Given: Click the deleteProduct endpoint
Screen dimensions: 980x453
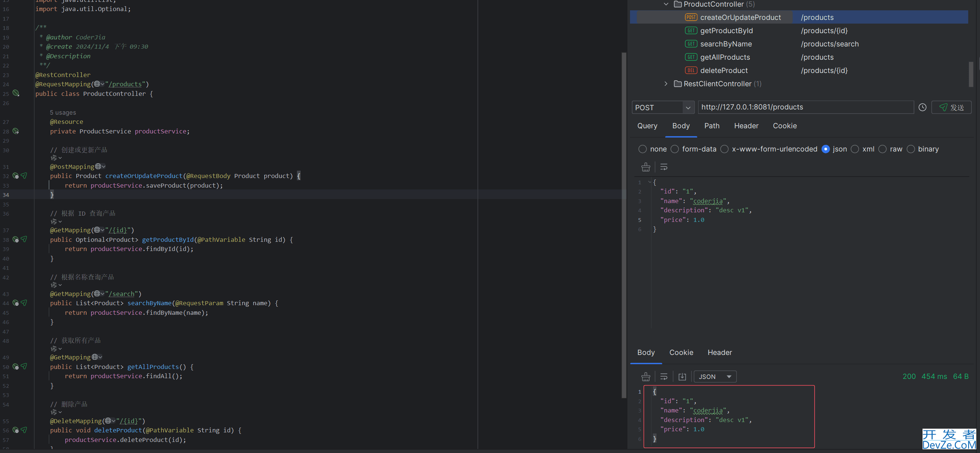Looking at the screenshot, I should pos(724,70).
